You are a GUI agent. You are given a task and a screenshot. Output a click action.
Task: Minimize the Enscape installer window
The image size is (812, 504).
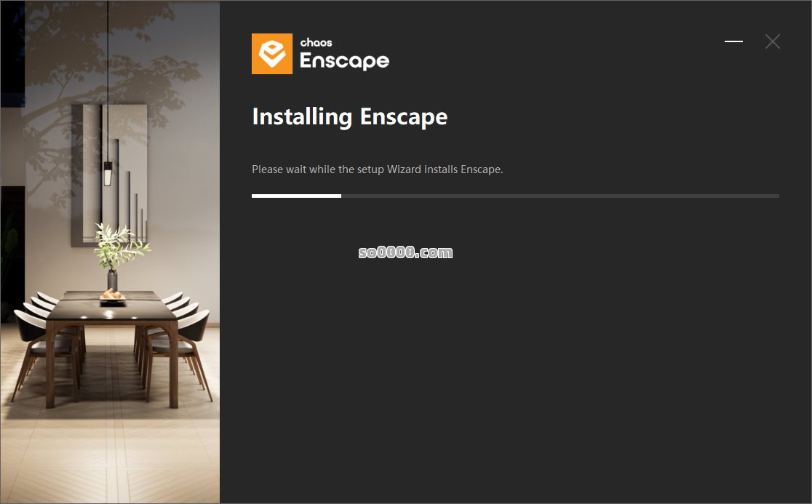click(x=733, y=41)
